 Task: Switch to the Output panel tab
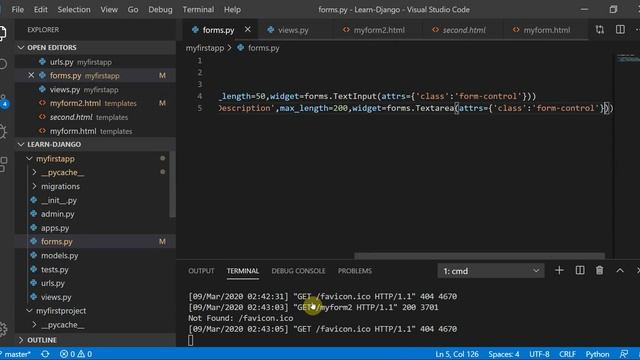point(201,271)
